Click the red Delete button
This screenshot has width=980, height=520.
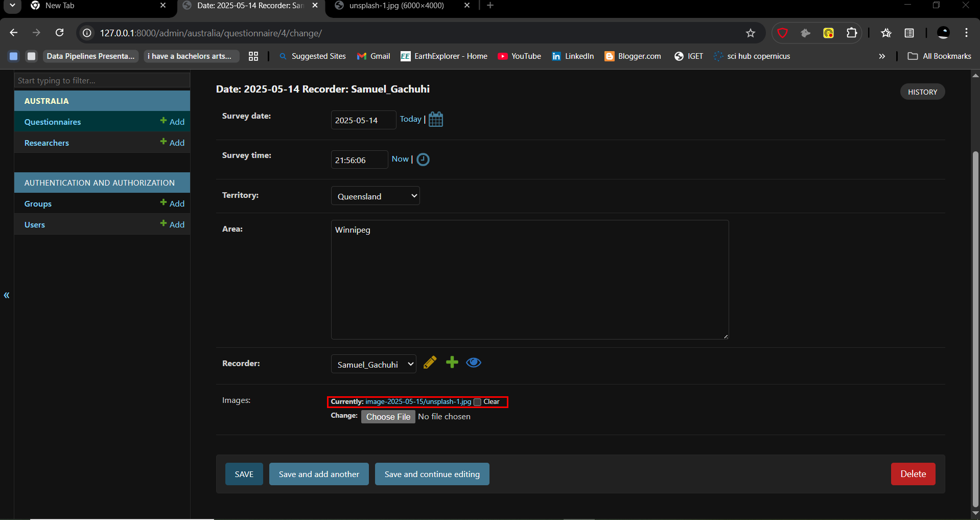913,474
